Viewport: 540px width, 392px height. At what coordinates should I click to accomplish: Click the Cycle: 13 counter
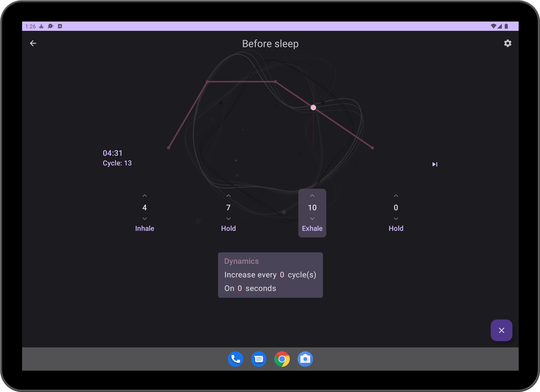point(117,163)
